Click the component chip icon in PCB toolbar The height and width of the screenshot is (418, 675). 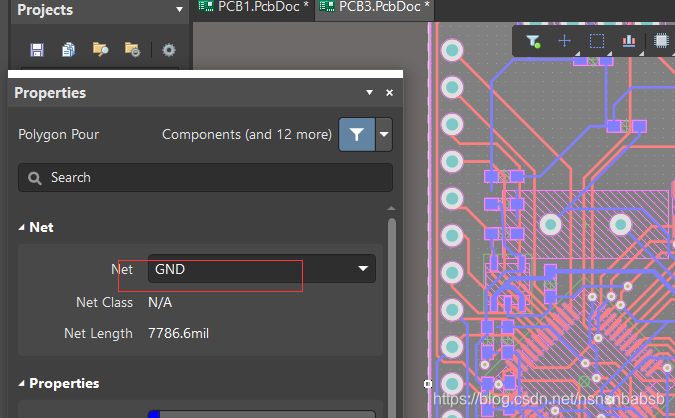(661, 41)
